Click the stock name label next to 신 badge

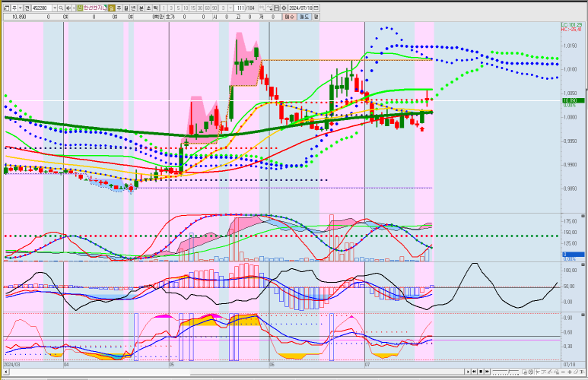click(95, 8)
